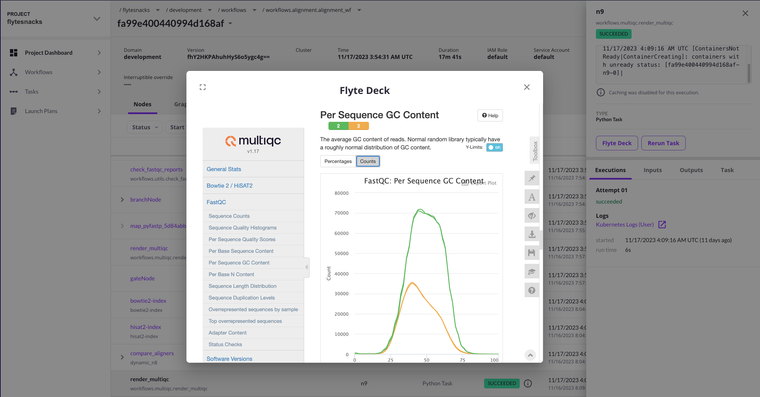Open the export plots download icon
This screenshot has width=760, height=397.
point(532,234)
